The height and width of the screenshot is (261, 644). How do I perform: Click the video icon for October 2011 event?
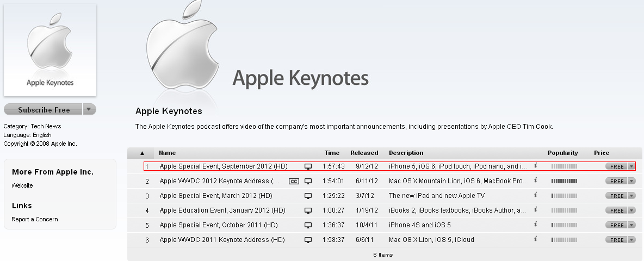click(x=308, y=225)
